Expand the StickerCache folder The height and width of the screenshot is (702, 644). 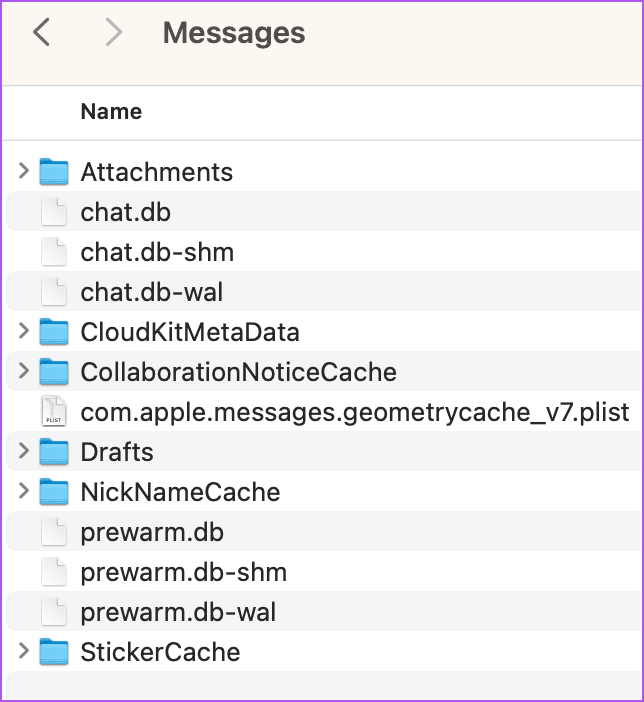pos(24,652)
